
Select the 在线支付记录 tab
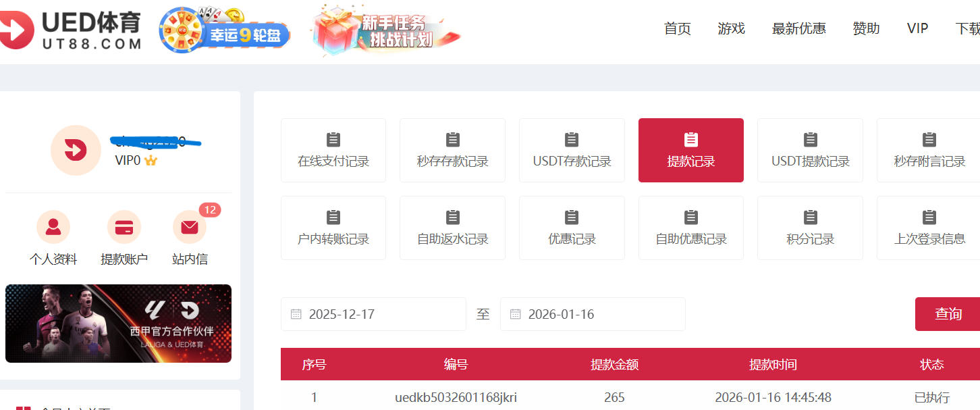[x=333, y=150]
